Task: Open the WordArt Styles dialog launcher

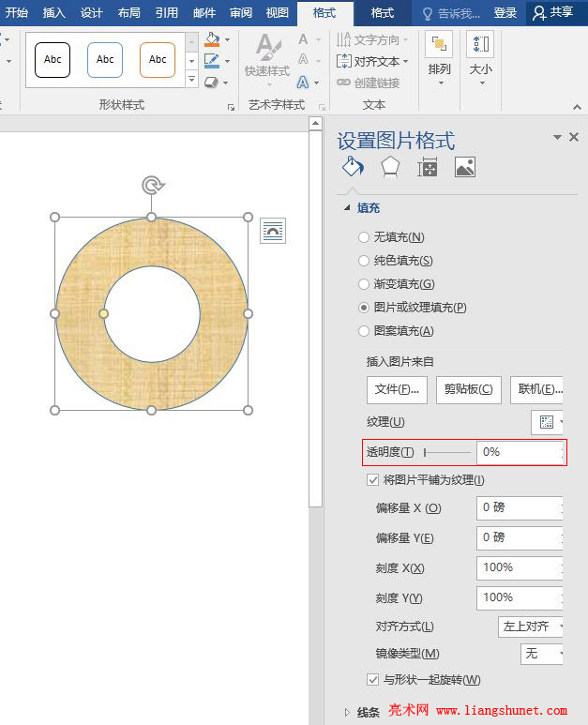Action: pyautogui.click(x=322, y=107)
